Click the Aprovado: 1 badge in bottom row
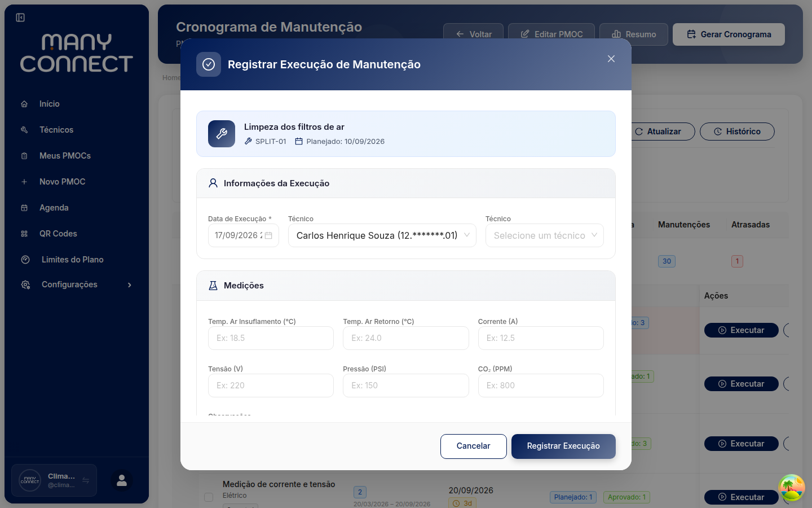Viewport: 812px width, 508px height. 626,497
